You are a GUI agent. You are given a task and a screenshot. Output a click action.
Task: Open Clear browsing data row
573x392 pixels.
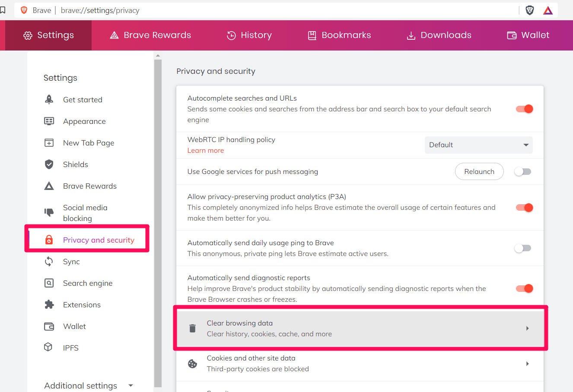click(x=360, y=329)
